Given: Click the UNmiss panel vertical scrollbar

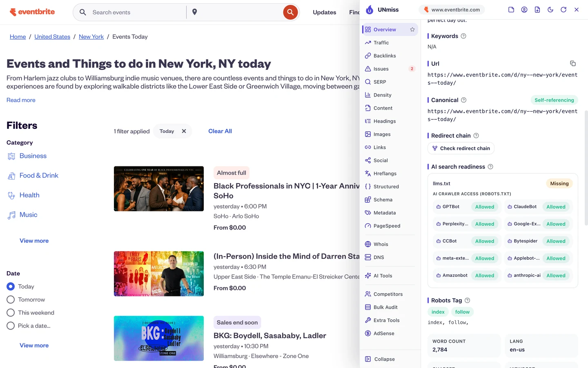Looking at the screenshot, I should tap(586, 168).
